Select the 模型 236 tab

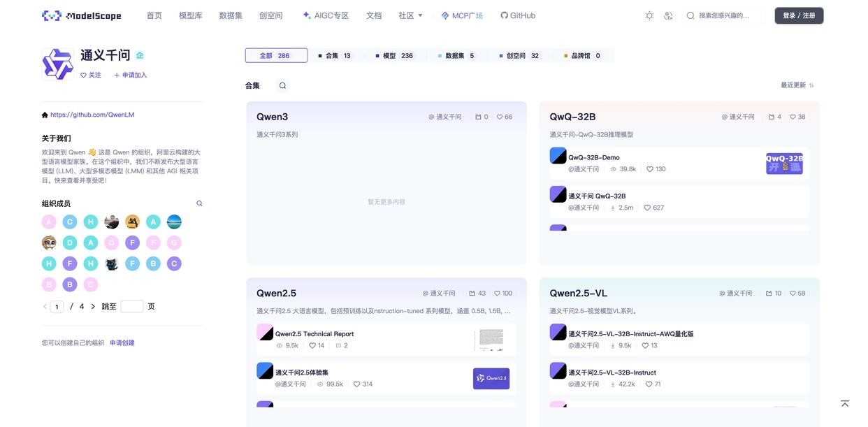tap(396, 55)
